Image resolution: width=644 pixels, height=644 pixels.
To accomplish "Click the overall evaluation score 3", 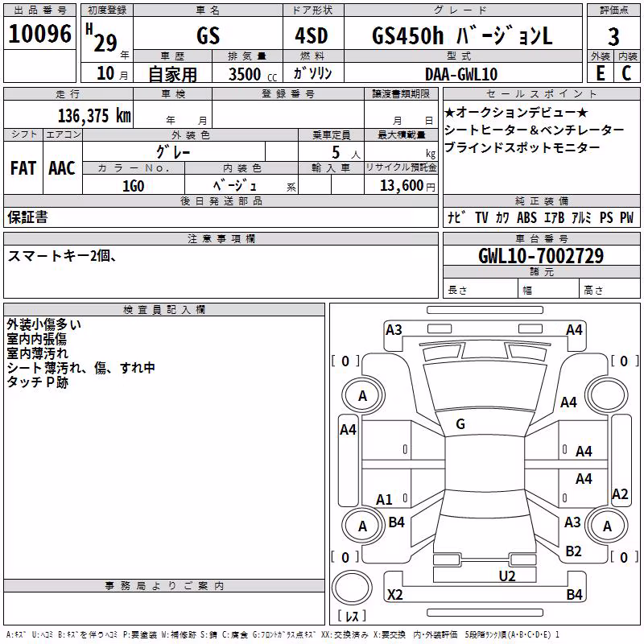I will (x=613, y=36).
